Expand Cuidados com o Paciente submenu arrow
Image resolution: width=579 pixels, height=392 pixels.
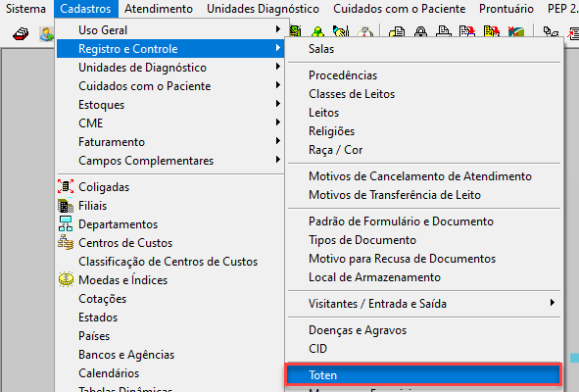[277, 85]
